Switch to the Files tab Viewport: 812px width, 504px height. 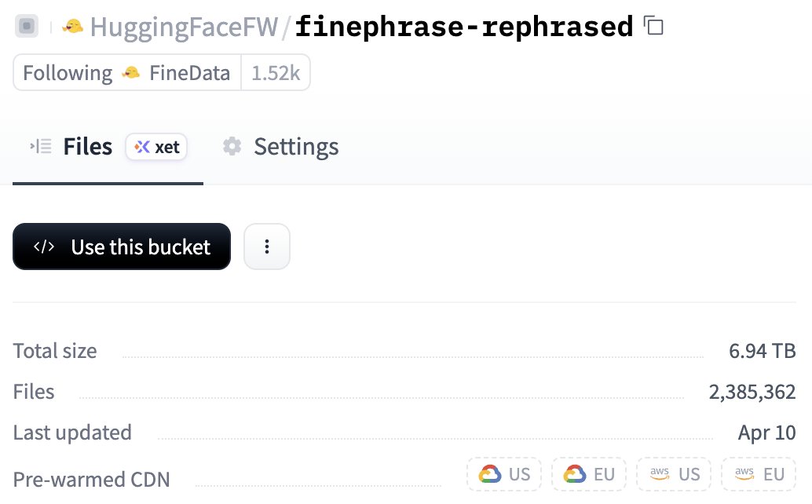[x=87, y=147]
